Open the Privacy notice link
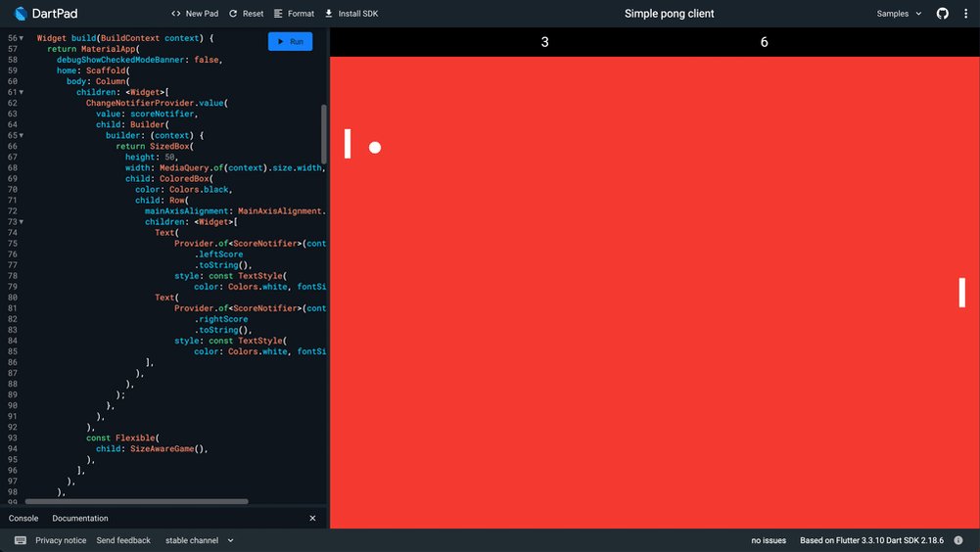This screenshot has width=980, height=552. click(61, 540)
